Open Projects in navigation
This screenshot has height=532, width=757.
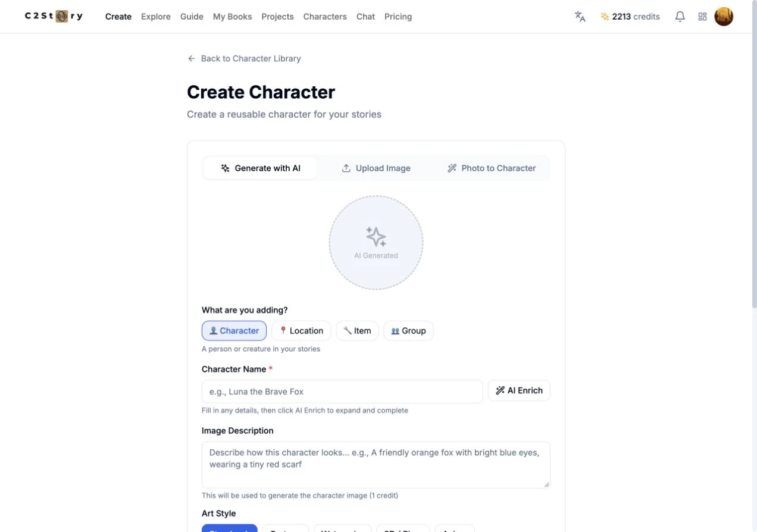click(x=277, y=17)
